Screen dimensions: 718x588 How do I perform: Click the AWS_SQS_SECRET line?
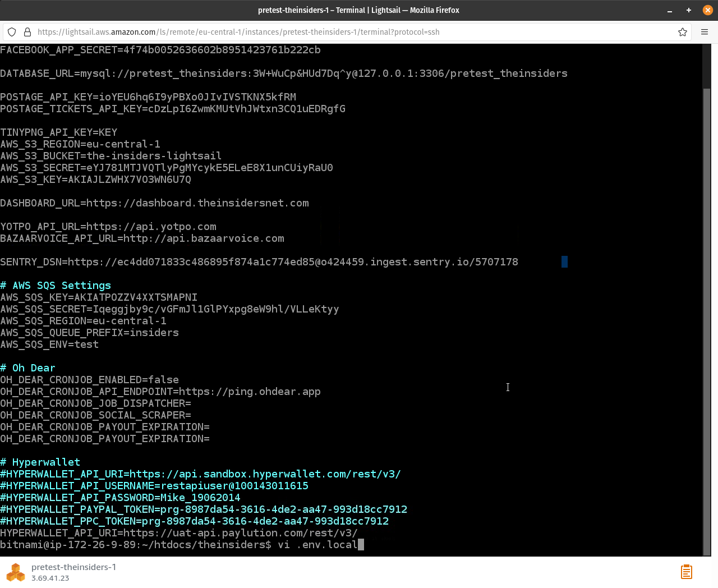coord(169,309)
